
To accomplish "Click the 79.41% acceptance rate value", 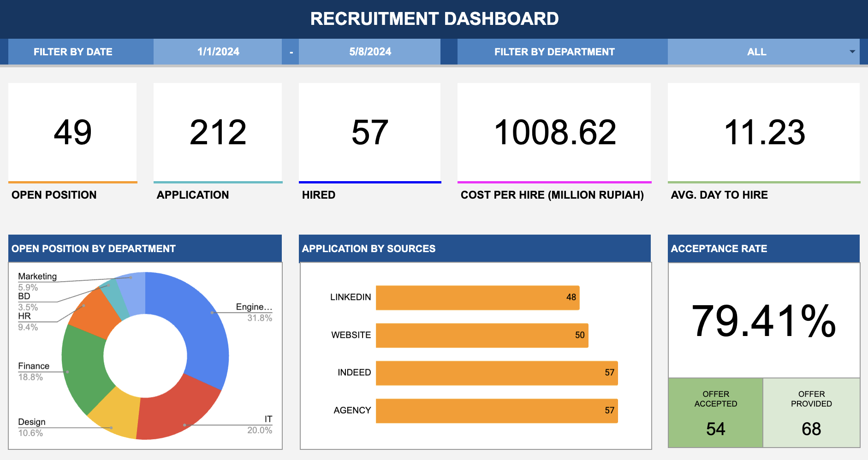I will tap(764, 321).
